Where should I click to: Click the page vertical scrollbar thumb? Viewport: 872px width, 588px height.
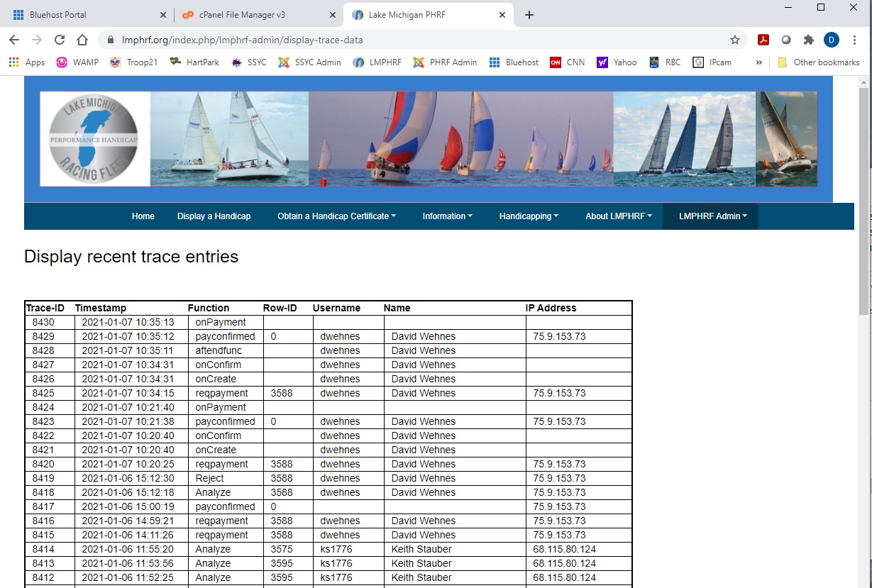[x=863, y=202]
